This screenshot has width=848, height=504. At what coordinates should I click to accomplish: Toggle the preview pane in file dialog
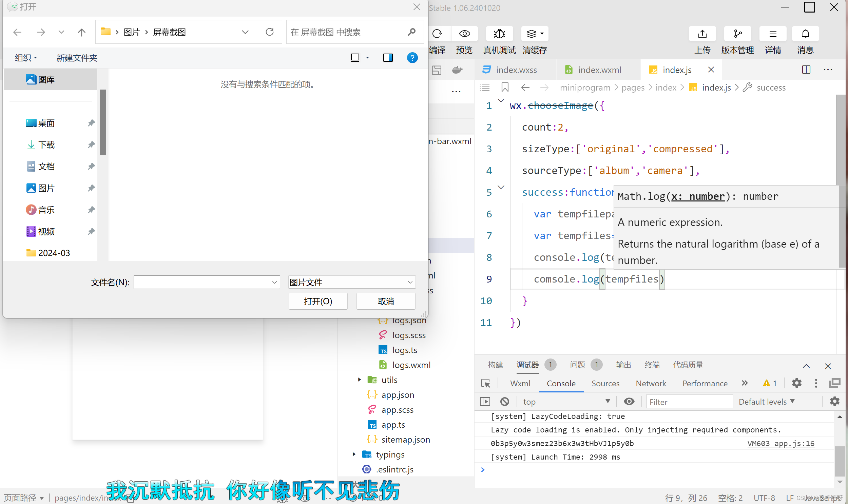click(388, 58)
